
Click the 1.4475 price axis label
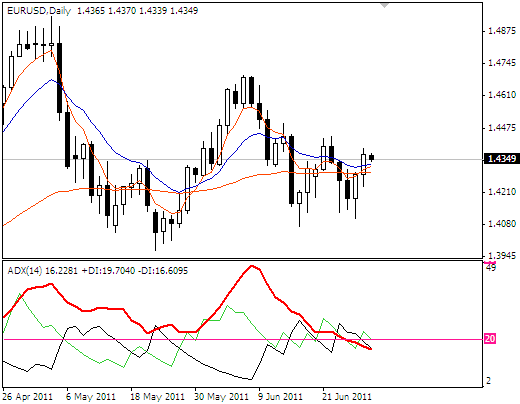502,128
